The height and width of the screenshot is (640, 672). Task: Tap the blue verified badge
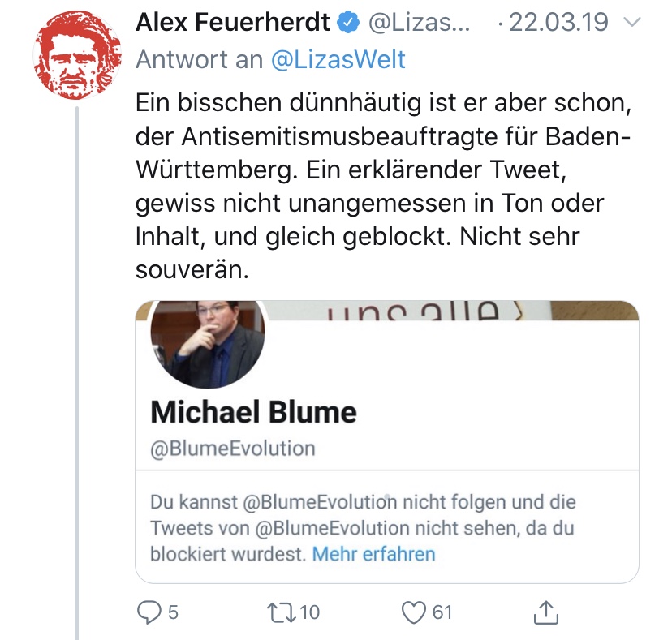(348, 24)
